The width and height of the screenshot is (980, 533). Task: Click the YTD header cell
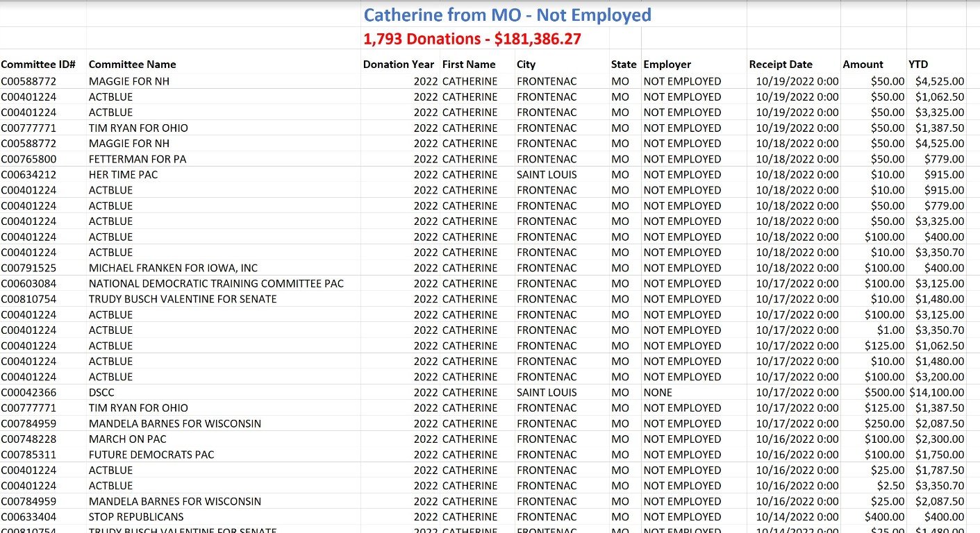coord(918,65)
